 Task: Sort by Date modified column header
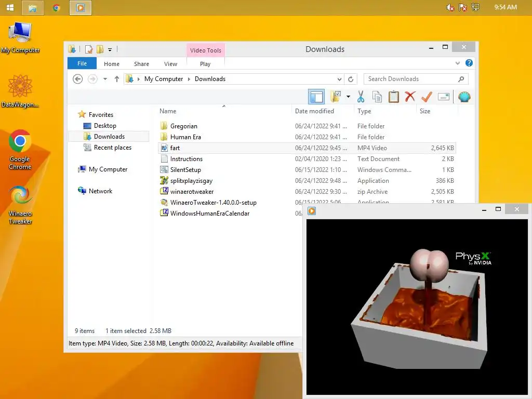tap(314, 111)
